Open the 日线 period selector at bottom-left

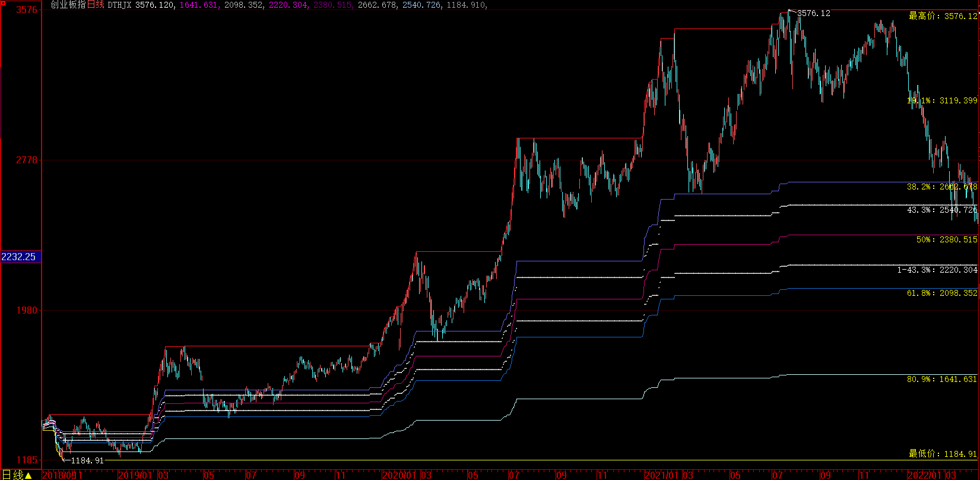click(17, 475)
